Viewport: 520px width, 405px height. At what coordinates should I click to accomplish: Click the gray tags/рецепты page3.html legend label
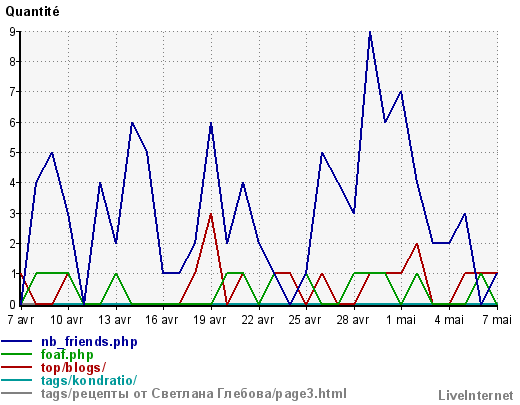point(194,394)
